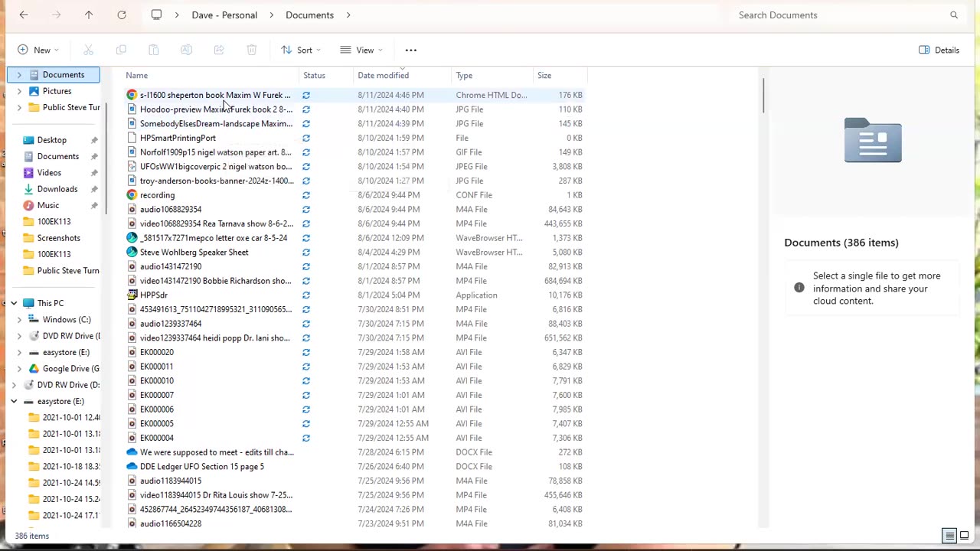This screenshot has width=980, height=551.
Task: Click the monitor icon in address bar
Action: click(x=156, y=15)
